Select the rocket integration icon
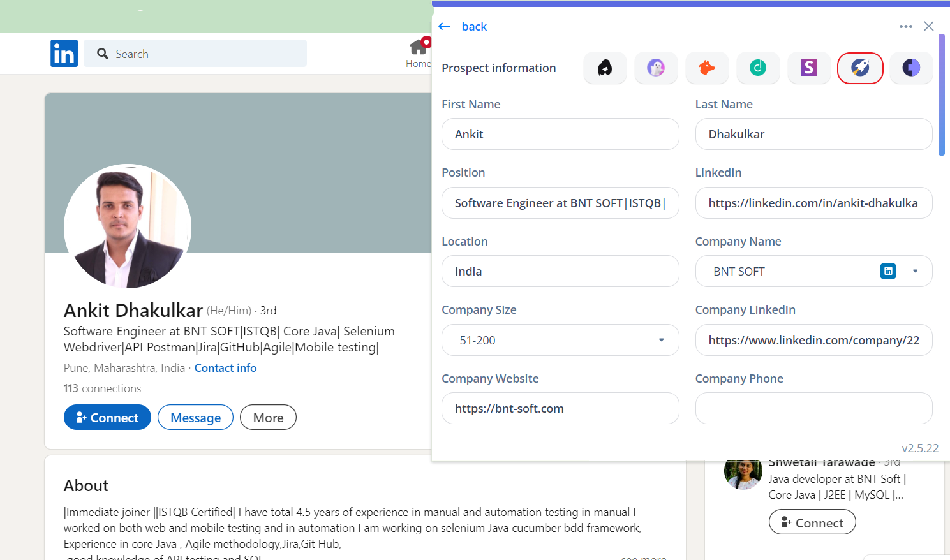 (x=860, y=68)
